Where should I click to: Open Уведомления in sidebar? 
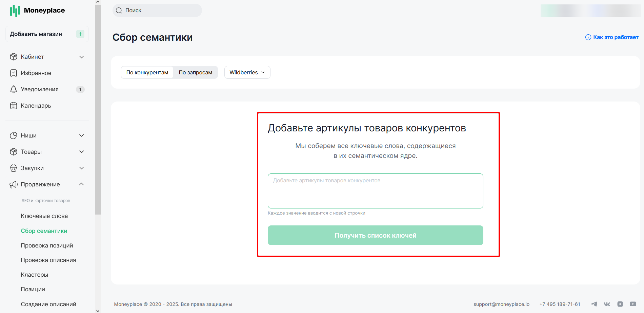click(x=40, y=89)
